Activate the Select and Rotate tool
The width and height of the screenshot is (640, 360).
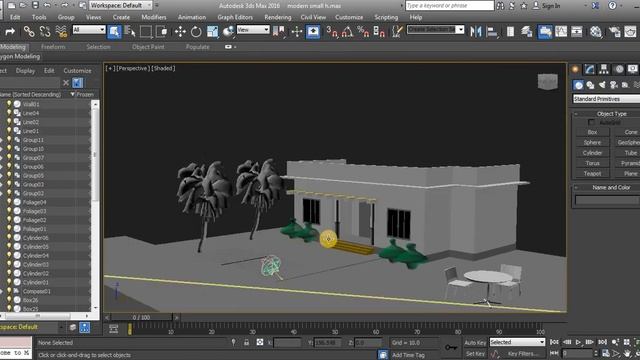[x=196, y=31]
